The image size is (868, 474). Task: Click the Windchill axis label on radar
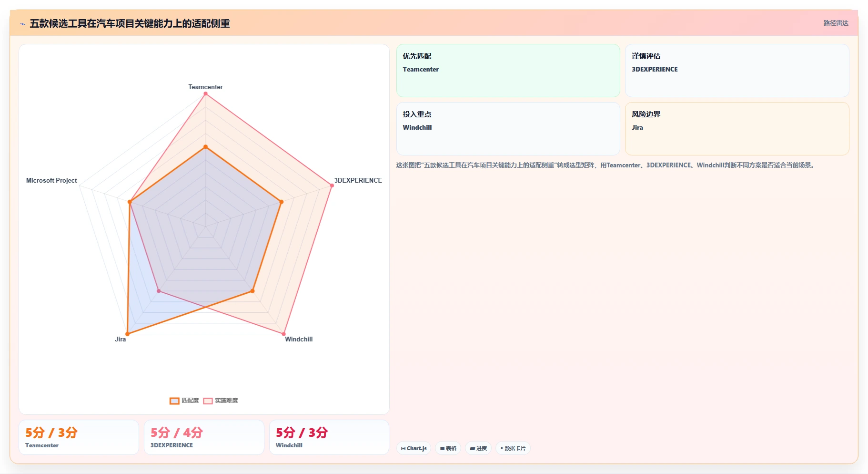click(299, 339)
